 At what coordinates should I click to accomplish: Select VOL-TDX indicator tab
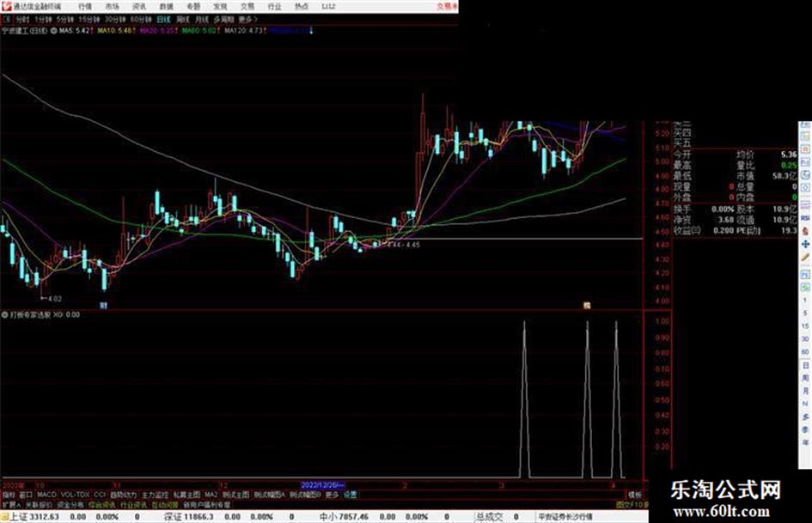coord(75,495)
